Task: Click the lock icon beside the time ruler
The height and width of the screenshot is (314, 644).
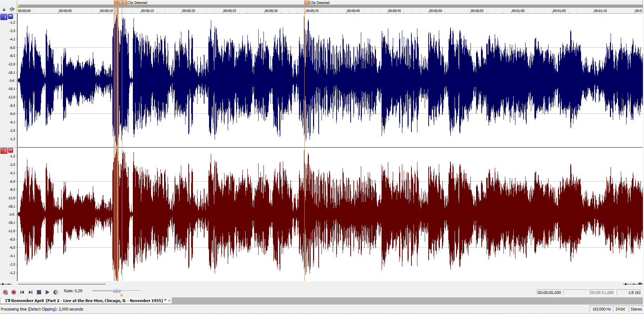Action: pyautogui.click(x=4, y=9)
